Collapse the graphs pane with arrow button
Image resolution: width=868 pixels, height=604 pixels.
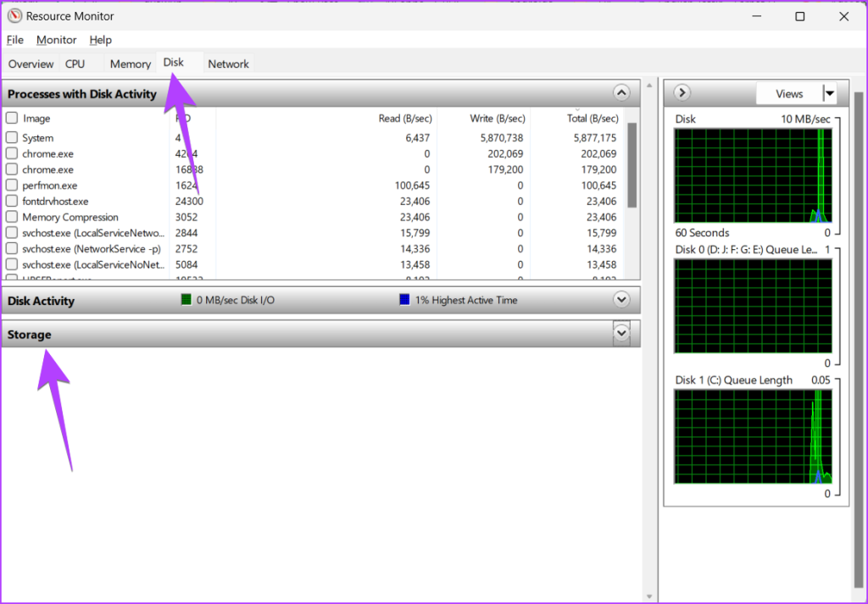tap(682, 93)
